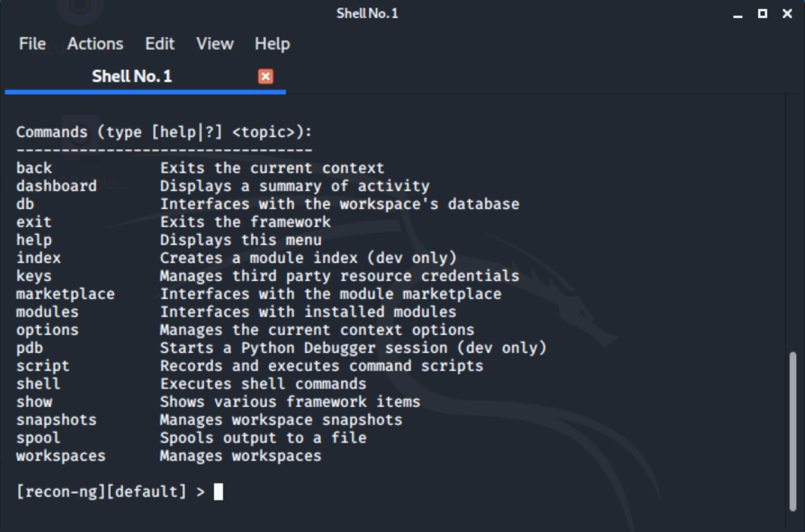Screen dimensions: 805x532
Task: Click the 'index' command text
Action: coord(38,258)
